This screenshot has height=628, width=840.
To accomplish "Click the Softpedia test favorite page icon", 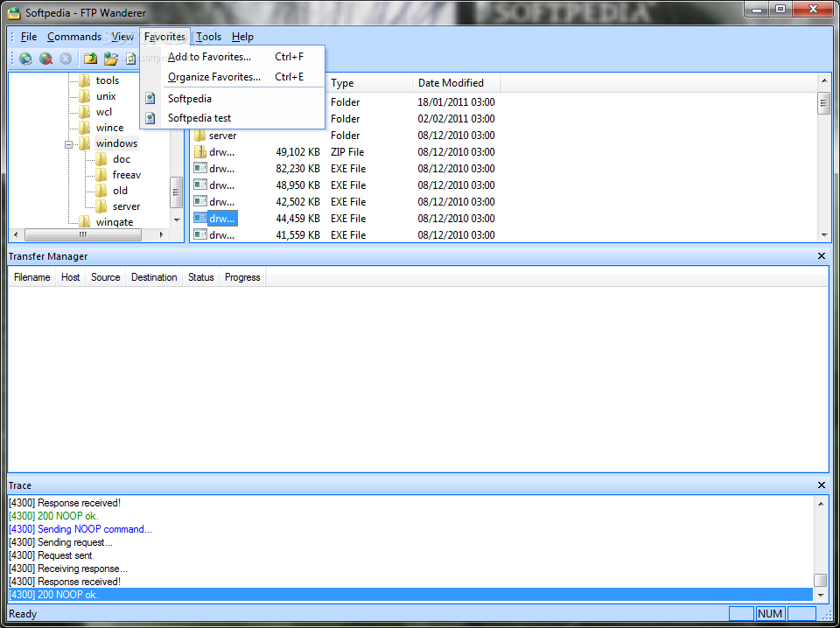I will pyautogui.click(x=150, y=118).
